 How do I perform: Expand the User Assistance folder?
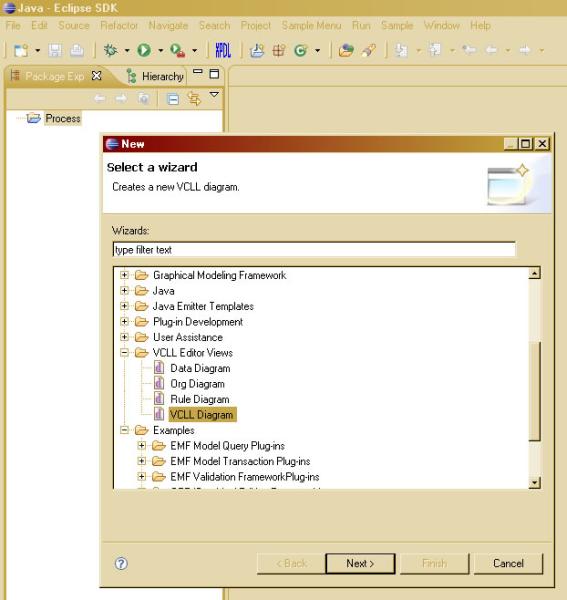tap(124, 337)
